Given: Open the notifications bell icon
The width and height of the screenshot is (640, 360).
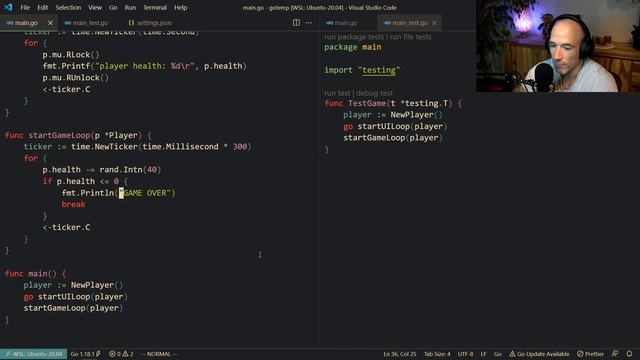Looking at the screenshot, I should pos(629,354).
